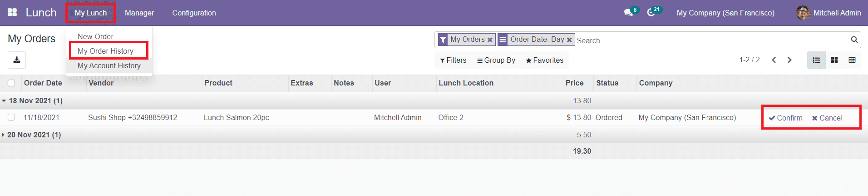This screenshot has width=868, height=196.
Task: Click the Lunch Salmon 20pc cell
Action: [x=236, y=117]
